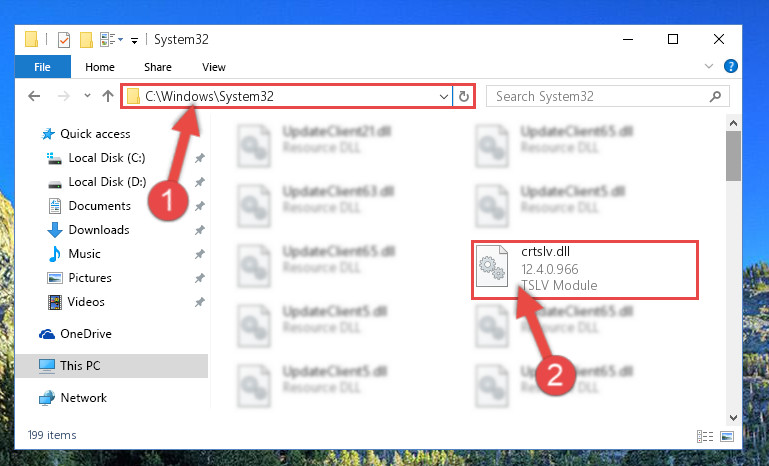Open the File menu
The height and width of the screenshot is (466, 769).
click(43, 67)
